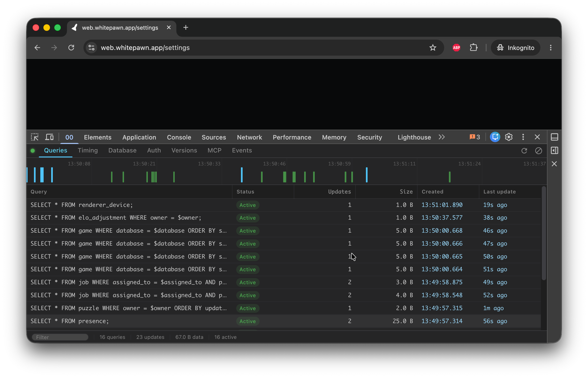The image size is (588, 378).
Task: Switch to the OO DevTools tab
Action: pos(69,137)
